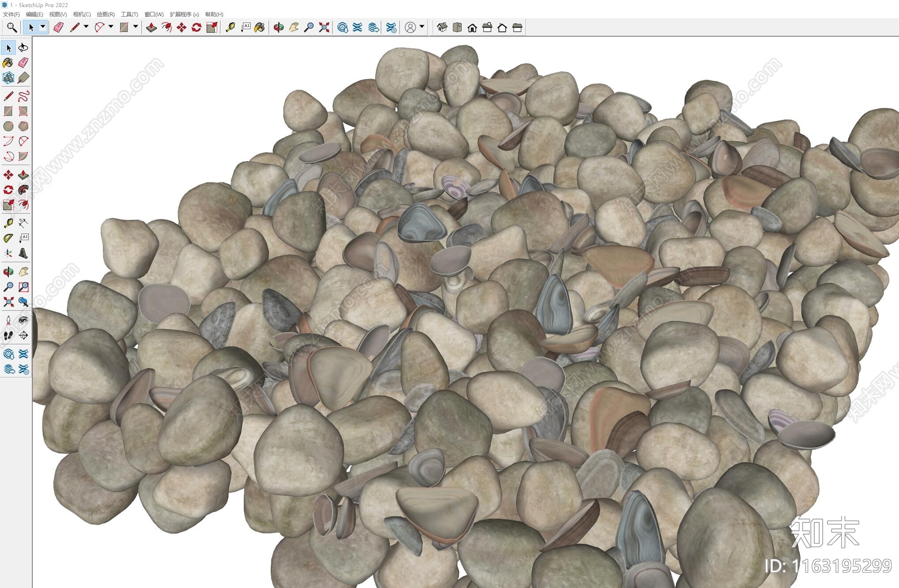Pick the Polygon drawing tool
Image resolution: width=899 pixels, height=588 pixels.
(x=23, y=126)
